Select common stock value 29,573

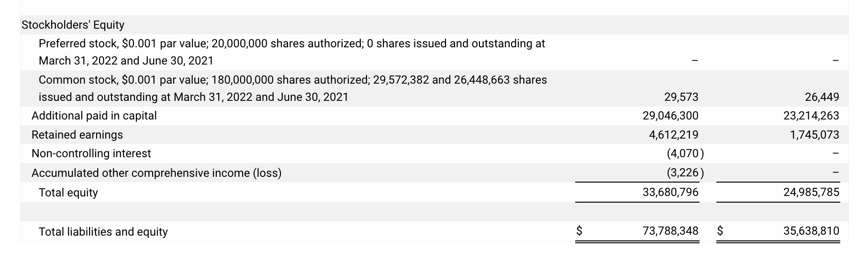681,97
